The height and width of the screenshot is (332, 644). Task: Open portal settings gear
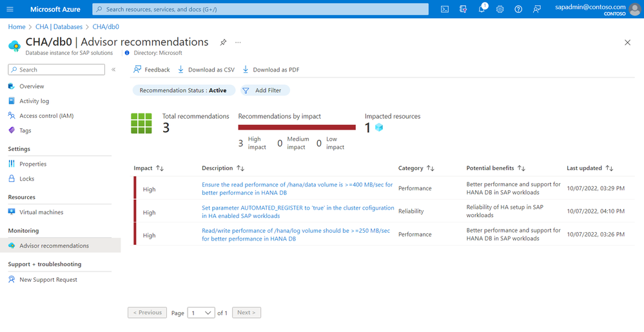pyautogui.click(x=500, y=9)
